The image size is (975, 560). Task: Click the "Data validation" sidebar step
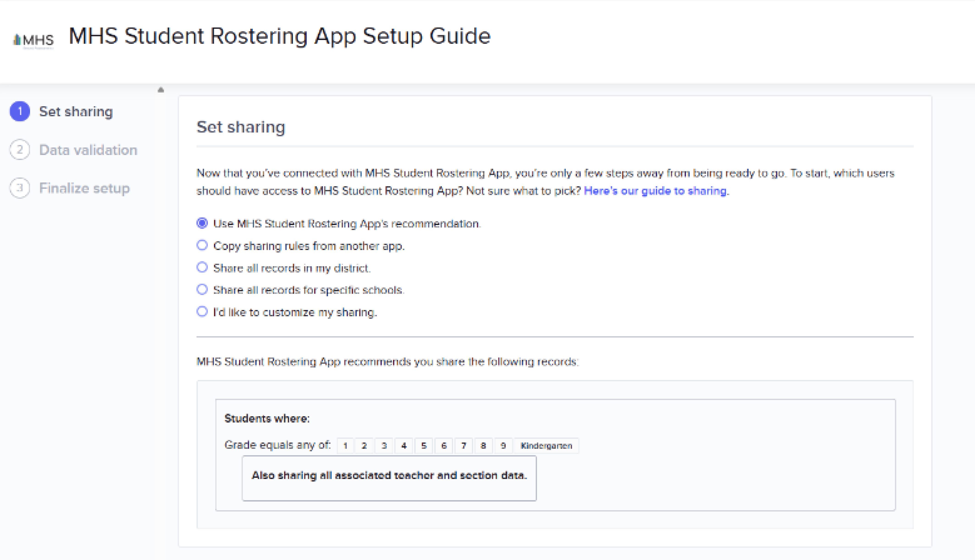coord(88,150)
